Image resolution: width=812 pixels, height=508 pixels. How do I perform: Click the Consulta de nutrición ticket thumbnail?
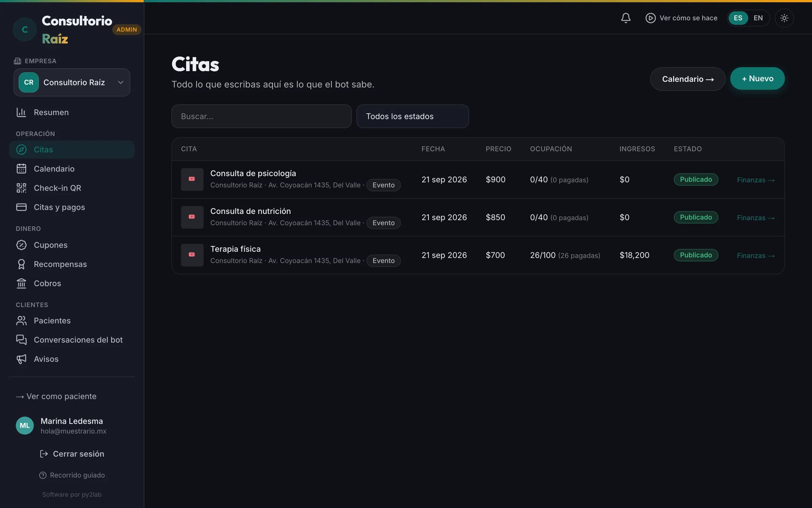pos(192,217)
